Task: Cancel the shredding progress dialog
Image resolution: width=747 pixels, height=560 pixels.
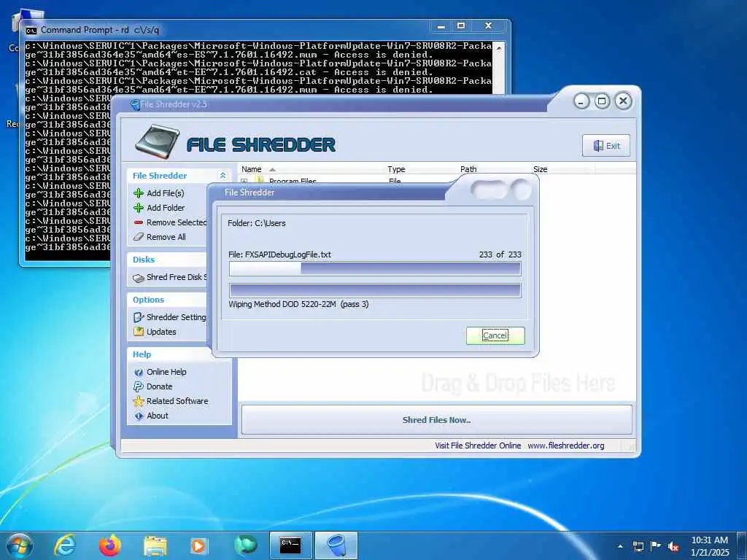Action: click(x=495, y=335)
